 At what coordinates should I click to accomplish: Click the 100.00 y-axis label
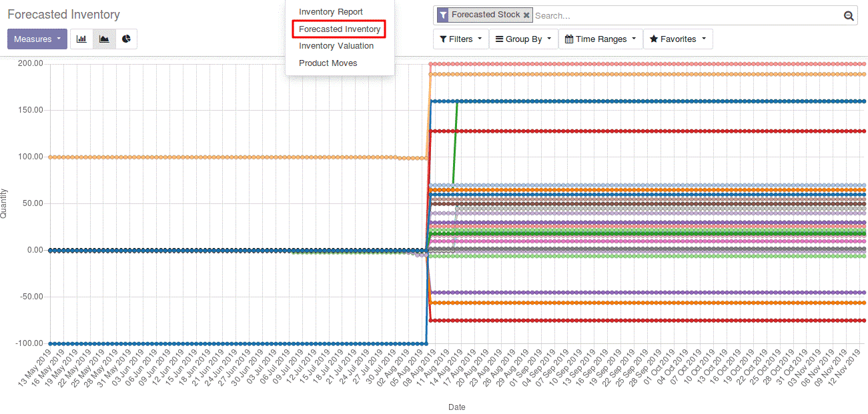coord(31,157)
